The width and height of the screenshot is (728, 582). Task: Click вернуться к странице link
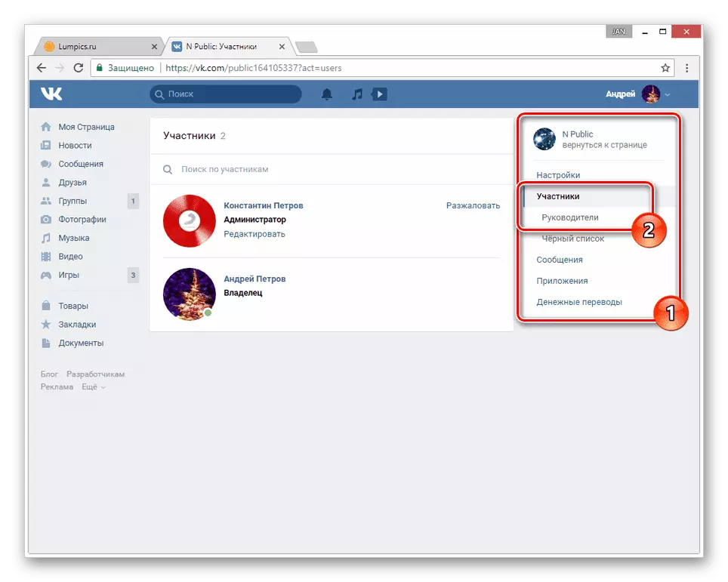tap(604, 145)
